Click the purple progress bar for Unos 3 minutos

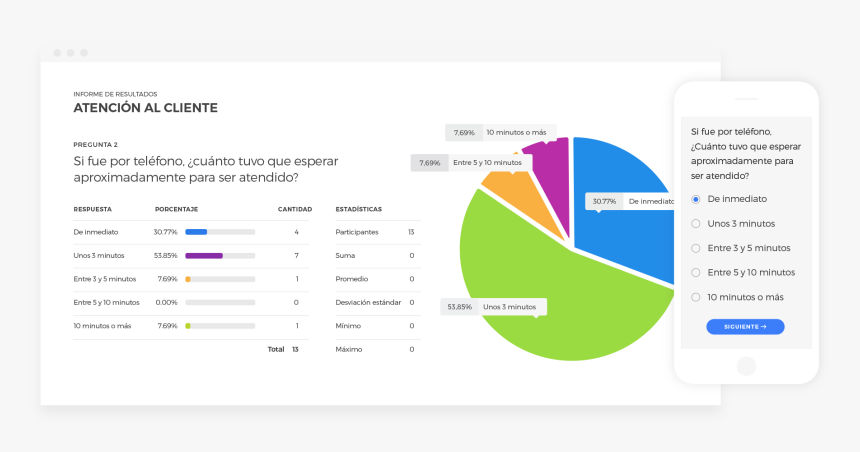tap(204, 256)
